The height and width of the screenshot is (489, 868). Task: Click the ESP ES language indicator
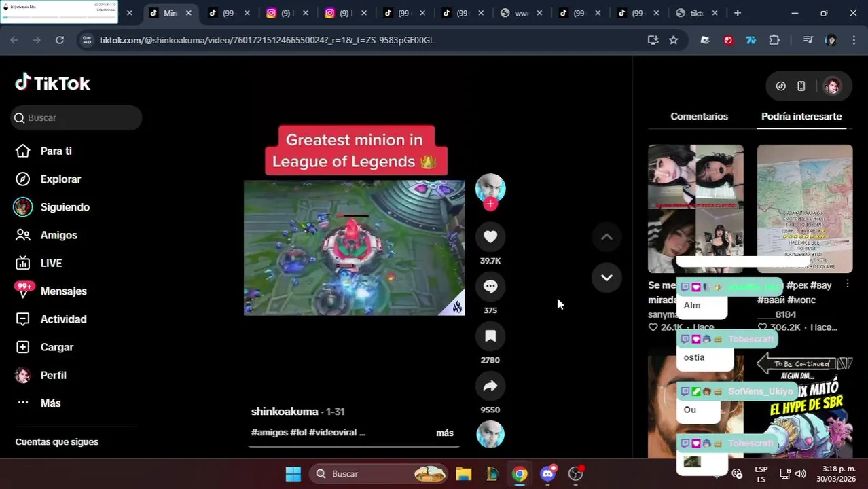(761, 474)
